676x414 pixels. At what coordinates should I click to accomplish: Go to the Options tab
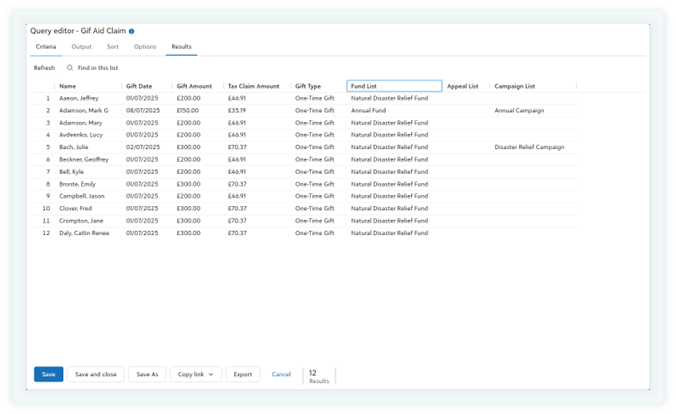(145, 47)
